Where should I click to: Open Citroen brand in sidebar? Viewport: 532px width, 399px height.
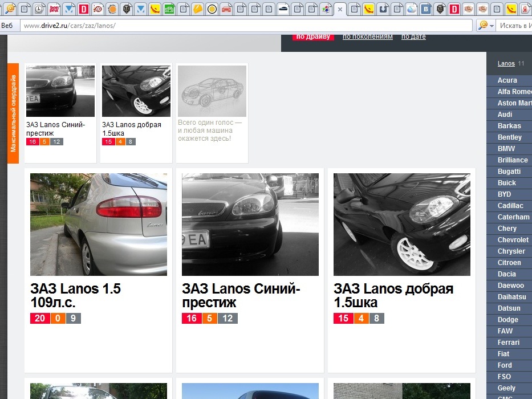click(x=509, y=263)
